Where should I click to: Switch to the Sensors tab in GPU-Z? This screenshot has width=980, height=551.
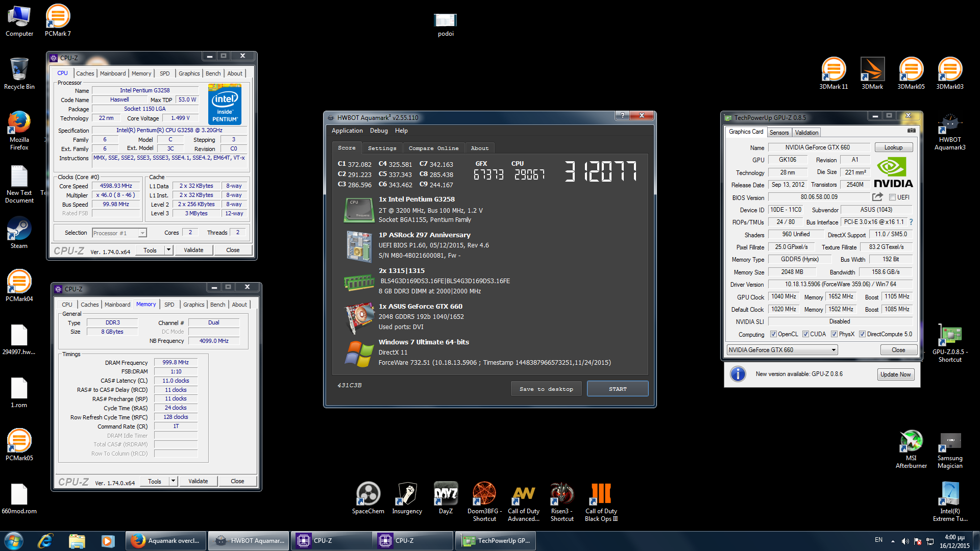(779, 132)
